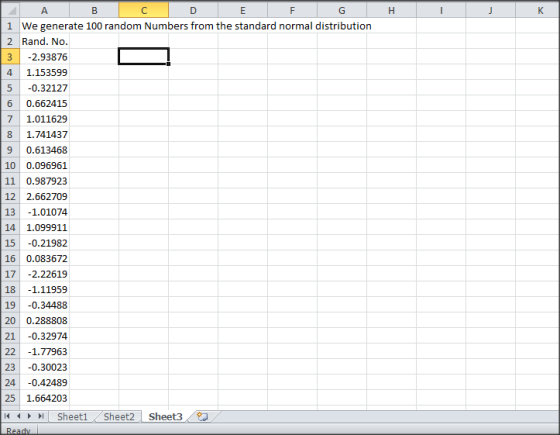
Task: Go to next sheet navigation arrow
Action: pyautogui.click(x=30, y=416)
